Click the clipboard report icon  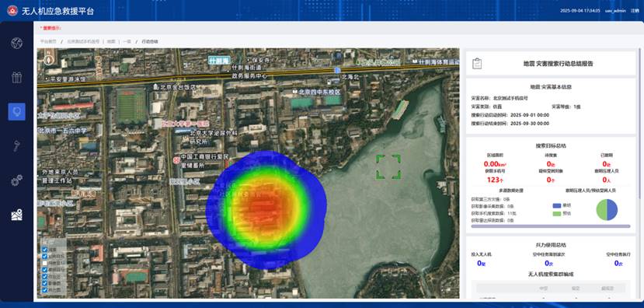(477, 64)
